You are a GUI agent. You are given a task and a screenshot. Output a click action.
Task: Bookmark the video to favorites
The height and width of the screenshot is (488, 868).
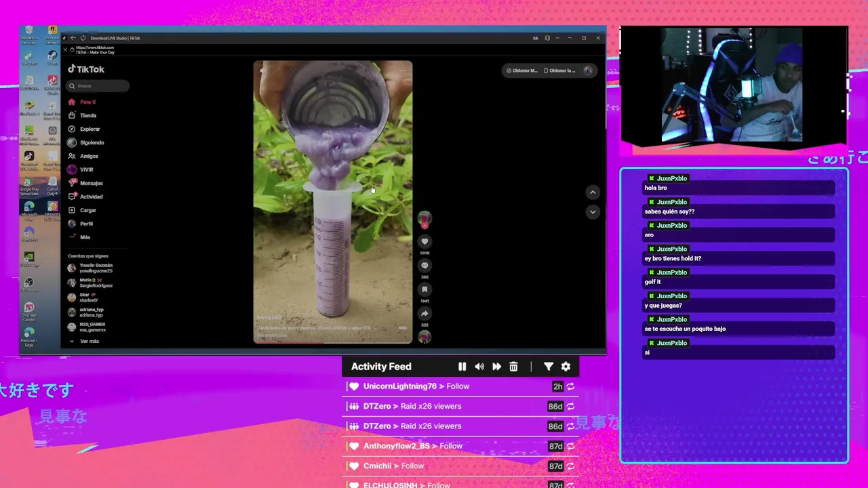coord(425,289)
